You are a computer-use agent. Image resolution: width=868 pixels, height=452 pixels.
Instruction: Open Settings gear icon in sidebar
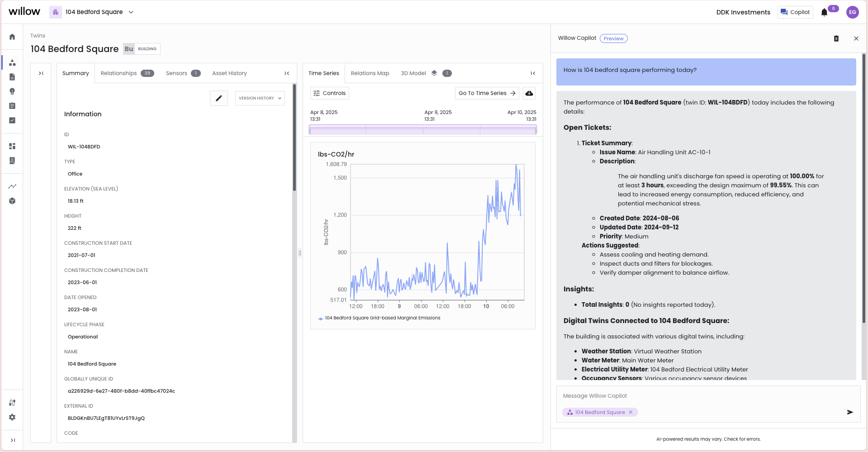coord(12,417)
